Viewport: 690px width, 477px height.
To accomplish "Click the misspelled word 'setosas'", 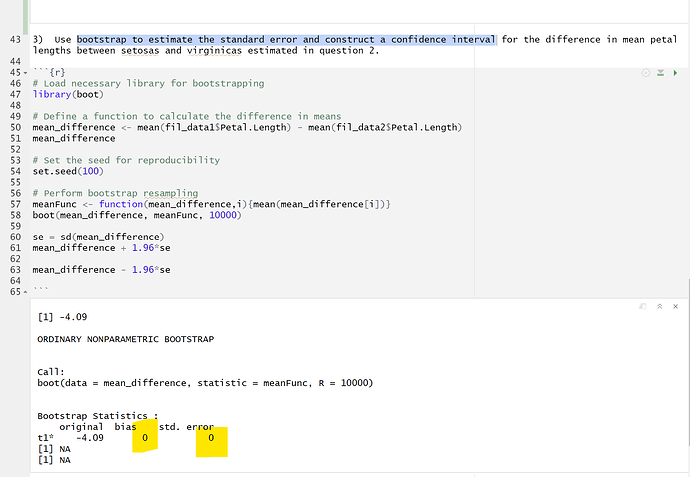I will point(140,51).
